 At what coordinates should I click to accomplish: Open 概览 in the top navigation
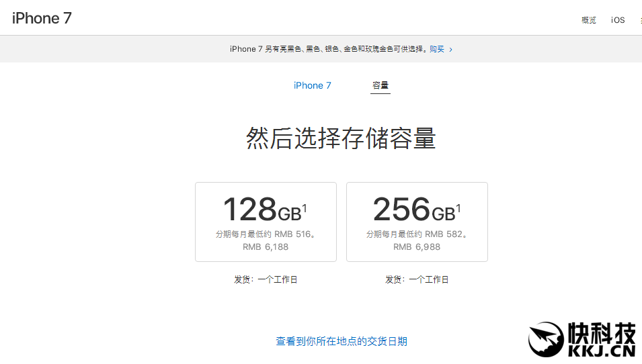588,20
